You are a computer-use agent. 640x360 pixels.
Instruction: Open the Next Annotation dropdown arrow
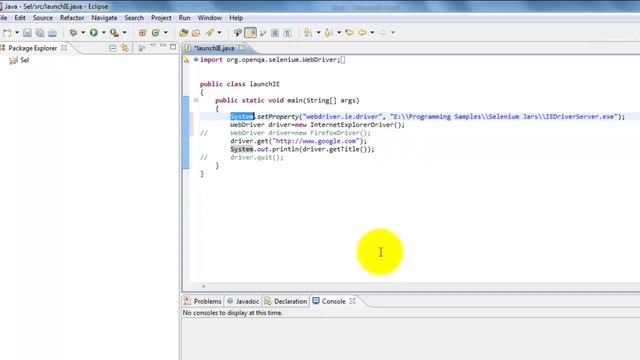[x=318, y=33]
